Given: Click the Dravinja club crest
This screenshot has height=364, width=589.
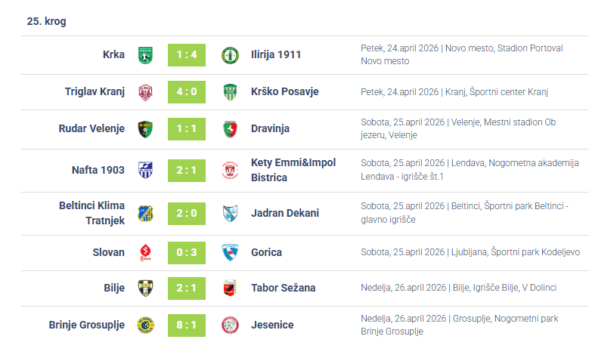Looking at the screenshot, I should [x=230, y=129].
